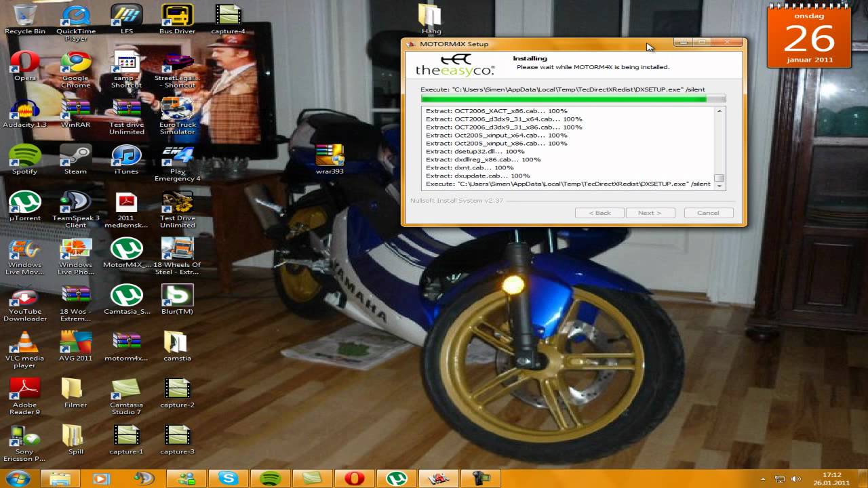The image size is (868, 488).
Task: Open 18 Wheels Of Steel shortcut
Action: tap(177, 256)
